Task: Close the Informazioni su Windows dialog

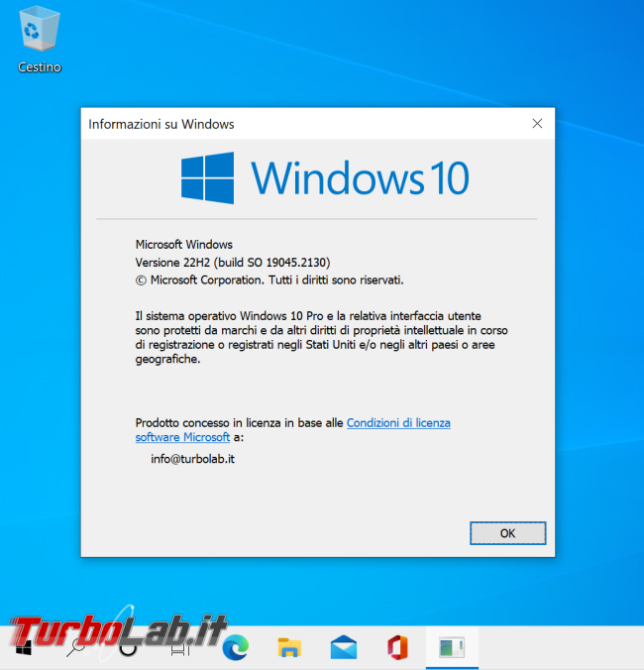Action: 537,124
